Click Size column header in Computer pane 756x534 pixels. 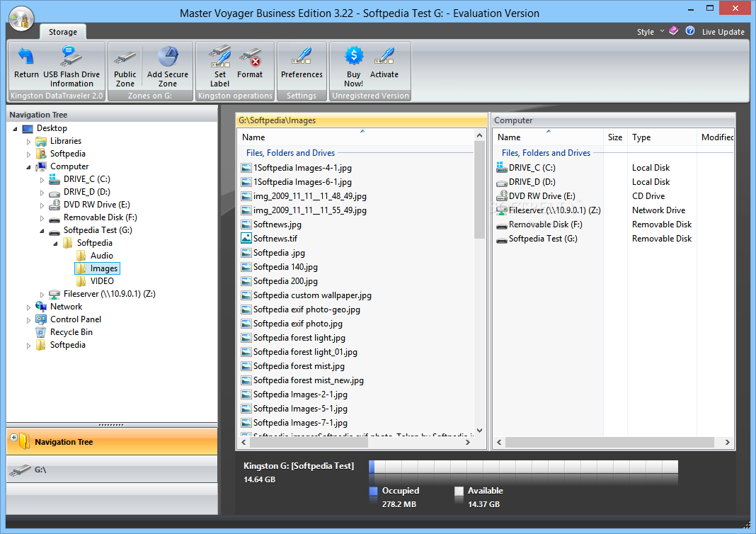(x=614, y=137)
